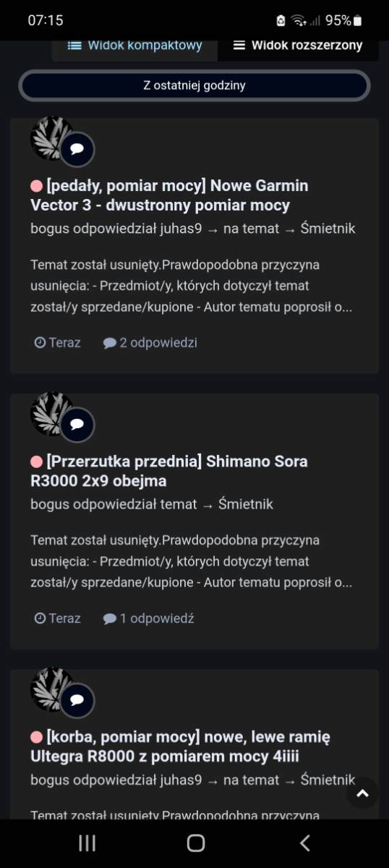This screenshot has width=389, height=868.
Task: Tap Teraz clock icon on Shimano Sora post
Action: [x=40, y=618]
